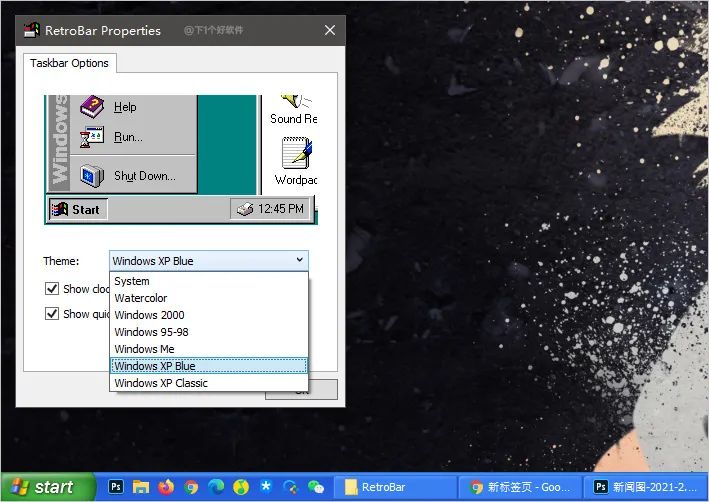
Task: Toggle the Show quick launch checkbox
Action: [x=52, y=314]
